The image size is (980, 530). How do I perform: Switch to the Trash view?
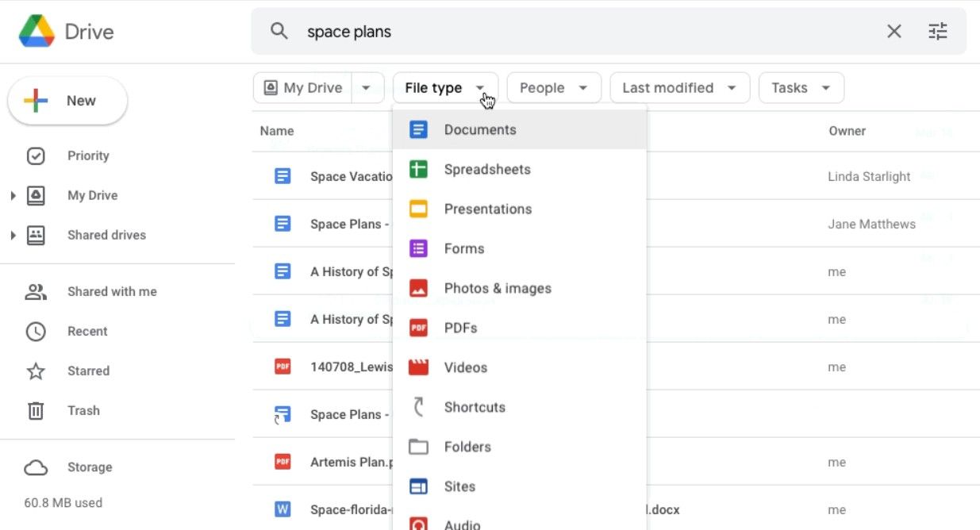point(83,410)
